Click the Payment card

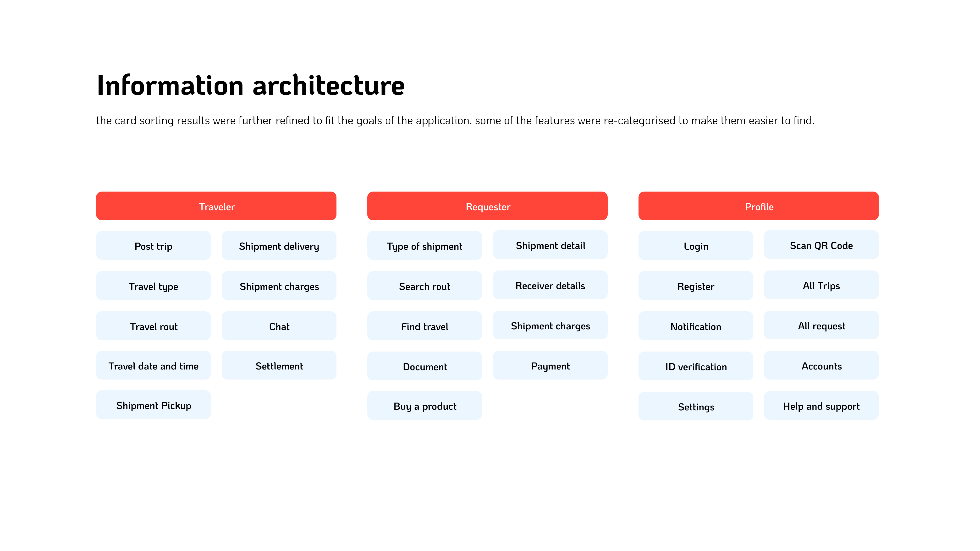click(550, 365)
